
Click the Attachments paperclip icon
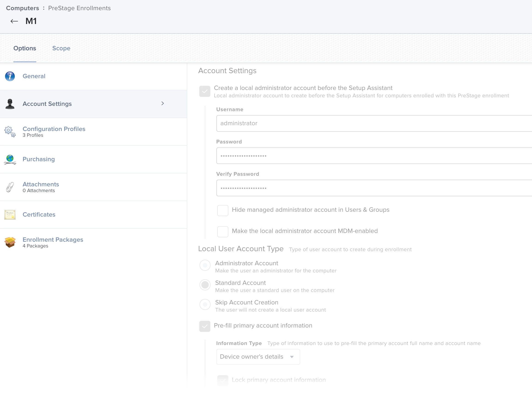click(x=10, y=187)
